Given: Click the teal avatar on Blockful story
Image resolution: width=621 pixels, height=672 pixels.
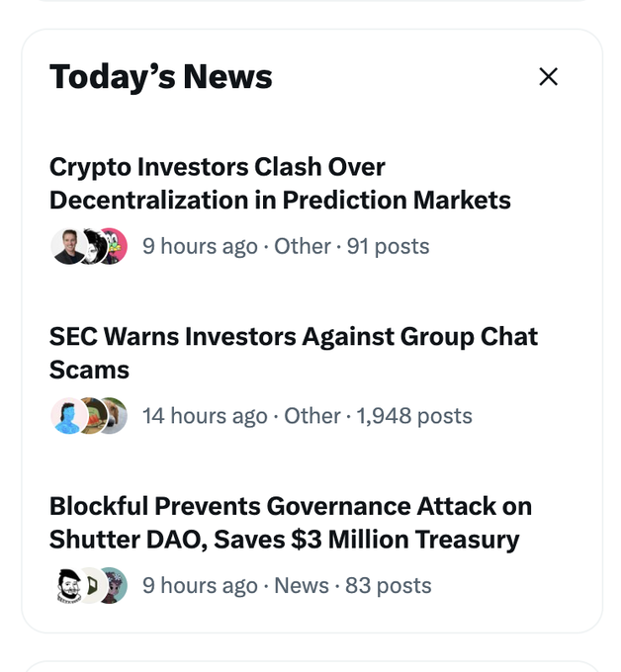Looking at the screenshot, I should 114,586.
